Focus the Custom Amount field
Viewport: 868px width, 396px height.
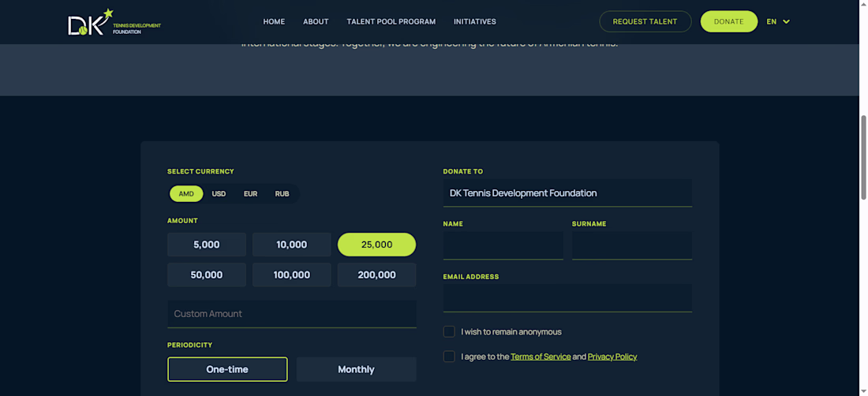(292, 314)
